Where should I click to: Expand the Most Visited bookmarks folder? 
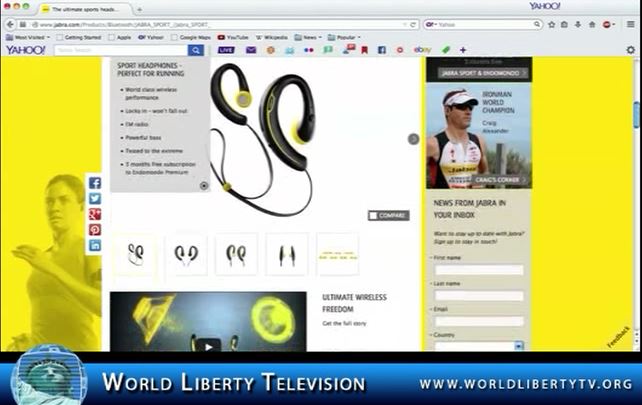click(27, 37)
